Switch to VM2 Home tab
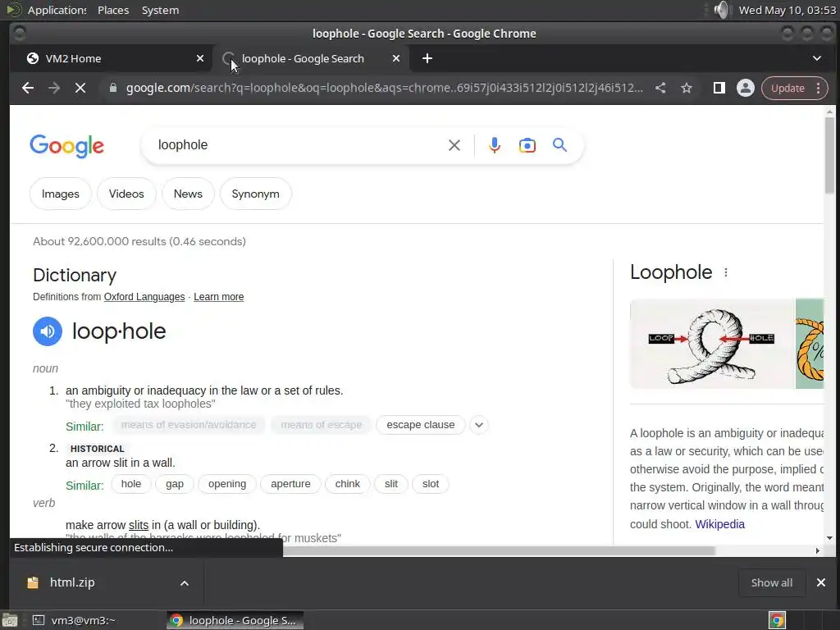Screen dimensions: 840x630 [112, 58]
